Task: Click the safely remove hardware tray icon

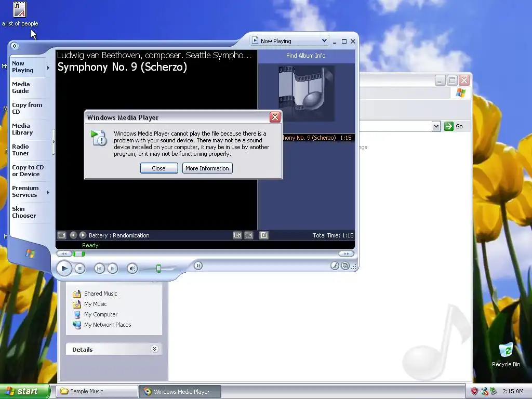Action: coord(494,392)
